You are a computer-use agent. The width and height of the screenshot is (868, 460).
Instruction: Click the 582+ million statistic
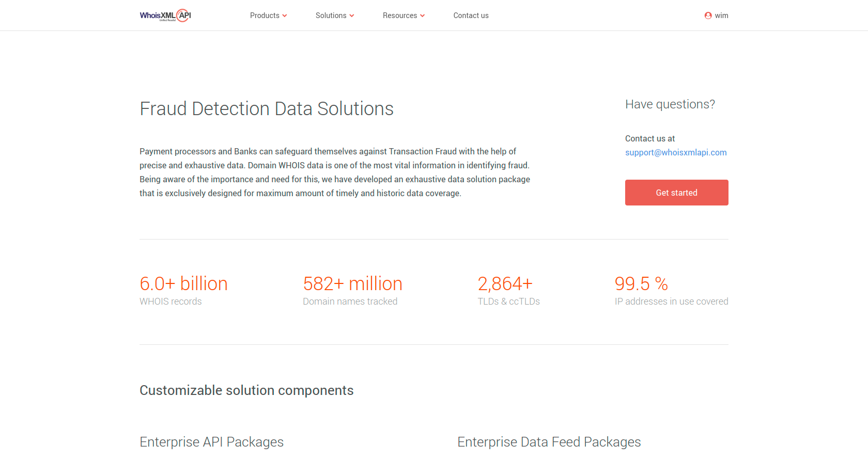(x=353, y=283)
